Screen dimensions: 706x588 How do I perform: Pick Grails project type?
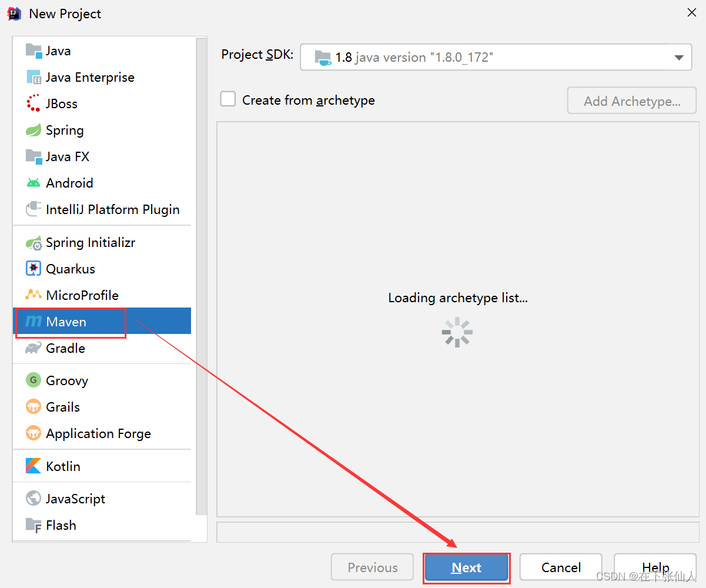click(x=63, y=407)
